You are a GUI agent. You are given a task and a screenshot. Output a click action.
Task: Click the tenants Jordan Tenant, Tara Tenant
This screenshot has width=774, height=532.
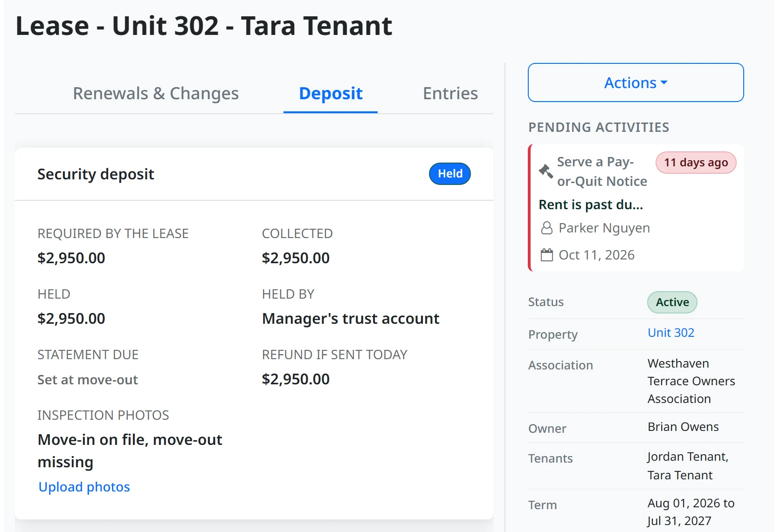point(688,466)
